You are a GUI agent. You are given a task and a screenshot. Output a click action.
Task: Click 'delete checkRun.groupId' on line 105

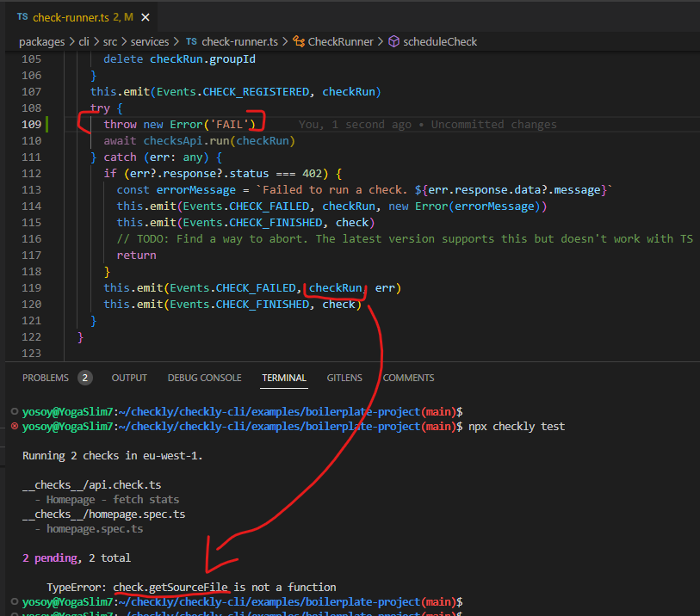179,59
